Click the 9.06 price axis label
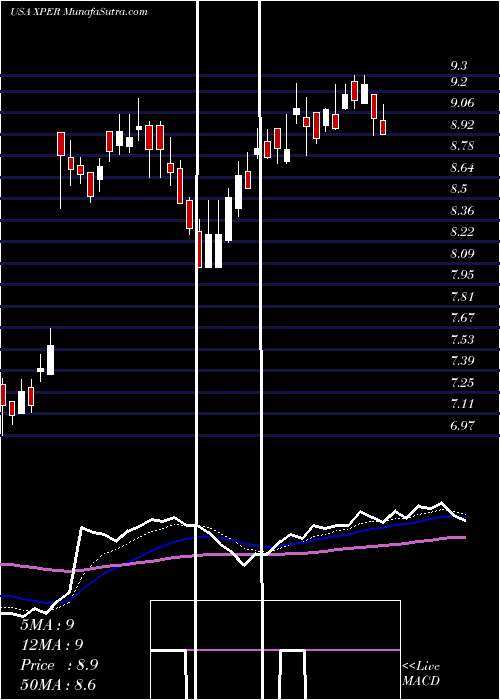This screenshot has height=700, width=500. click(x=462, y=103)
